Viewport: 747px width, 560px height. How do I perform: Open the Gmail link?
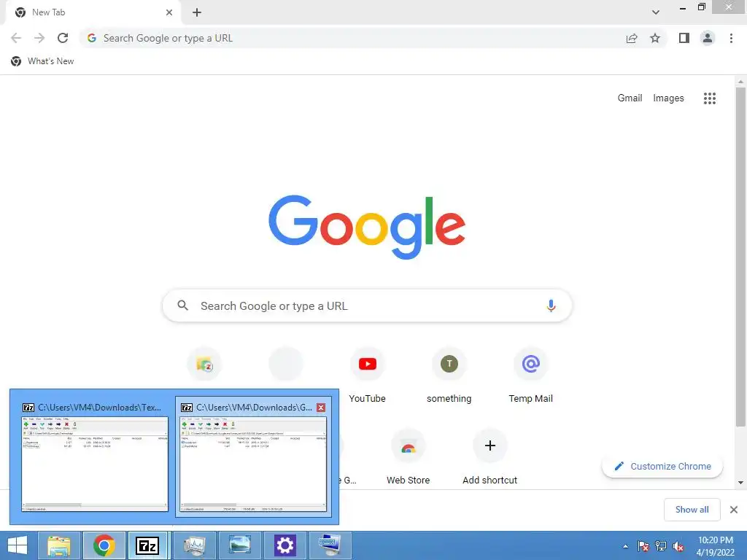(x=630, y=98)
